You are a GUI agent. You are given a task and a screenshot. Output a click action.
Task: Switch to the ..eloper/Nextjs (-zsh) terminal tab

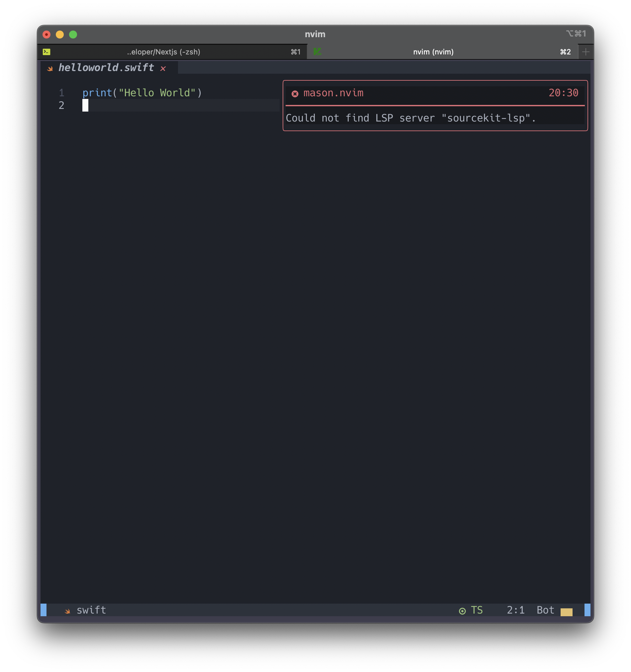pos(172,52)
